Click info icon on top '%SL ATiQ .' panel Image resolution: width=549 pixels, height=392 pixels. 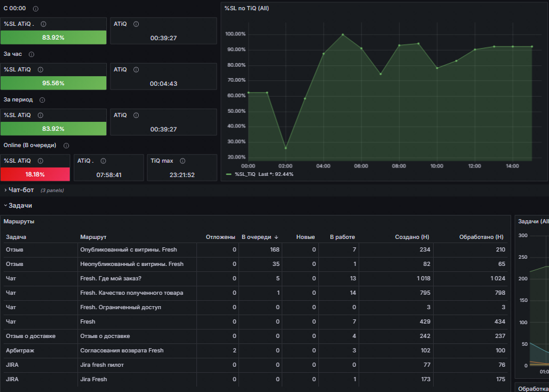tap(43, 24)
